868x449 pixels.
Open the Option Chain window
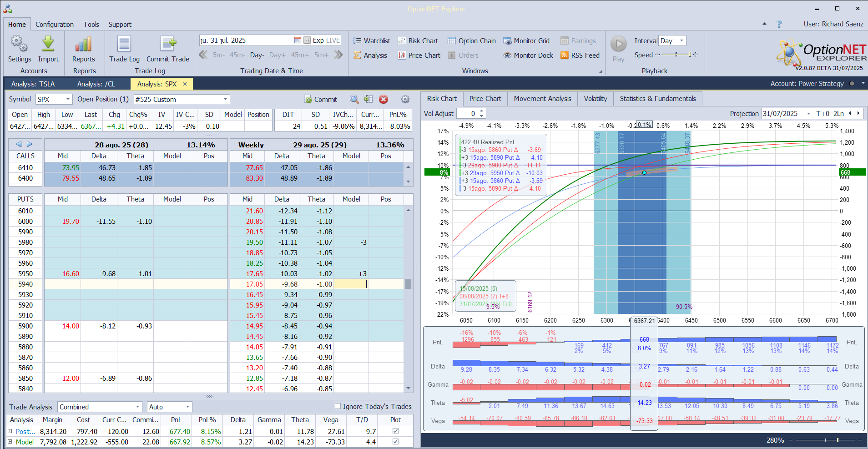[471, 40]
